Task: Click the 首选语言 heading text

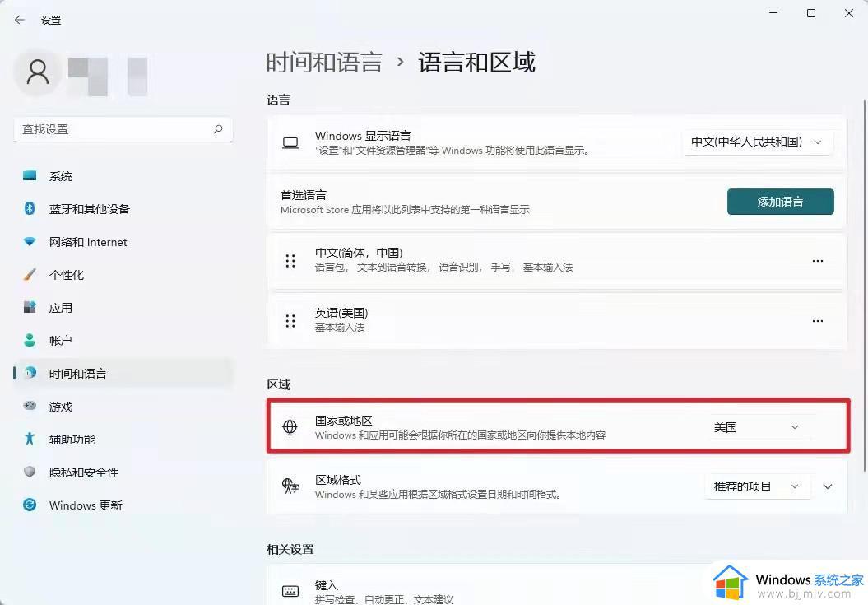Action: point(304,195)
